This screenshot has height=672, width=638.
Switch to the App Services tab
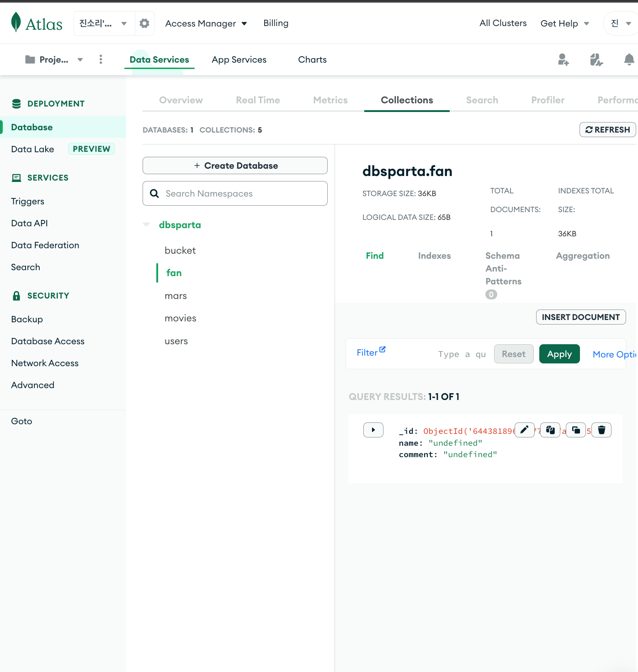(x=239, y=59)
